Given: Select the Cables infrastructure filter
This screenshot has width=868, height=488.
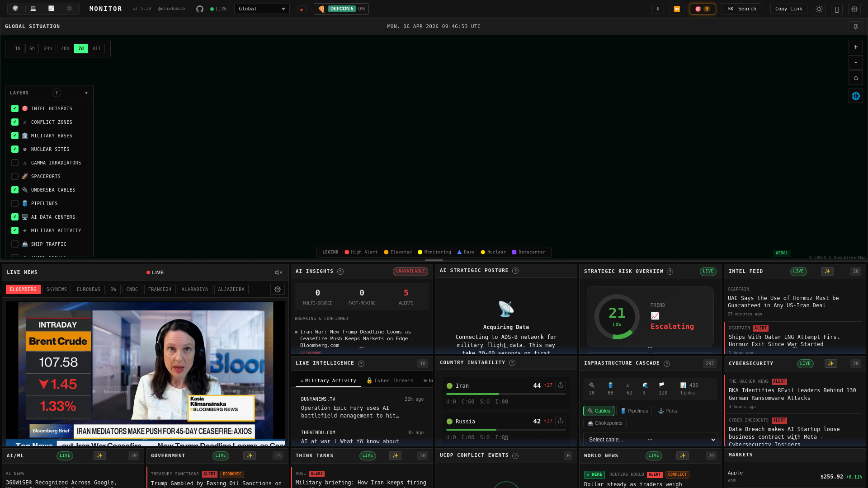Looking at the screenshot, I should 599,411.
